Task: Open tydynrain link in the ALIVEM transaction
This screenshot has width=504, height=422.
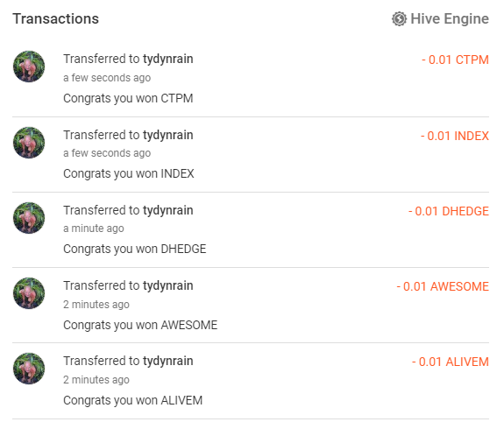Action: [x=167, y=362]
